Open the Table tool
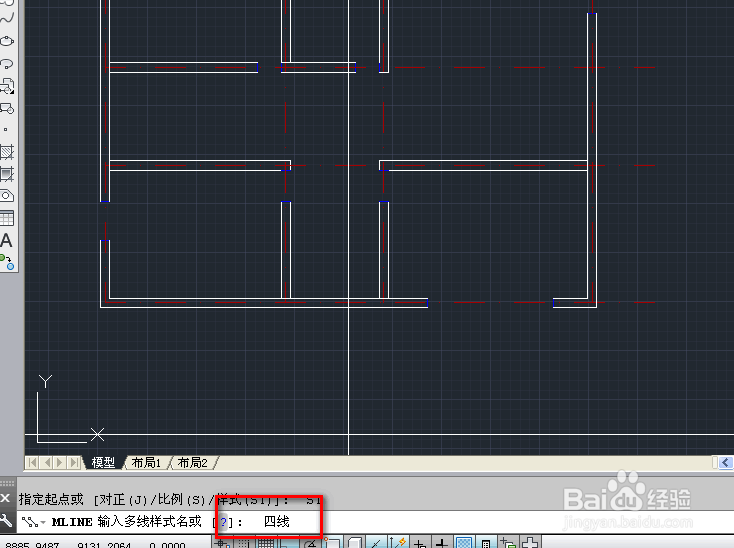The image size is (734, 548). 7,218
